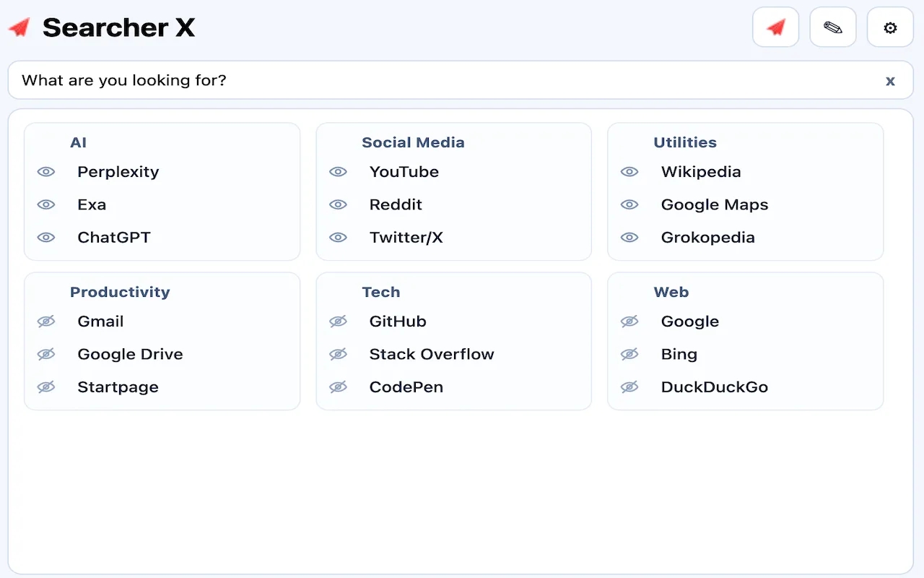Screen dimensions: 924x578
Task: Launch search with the paper plane icon
Action: click(x=775, y=27)
